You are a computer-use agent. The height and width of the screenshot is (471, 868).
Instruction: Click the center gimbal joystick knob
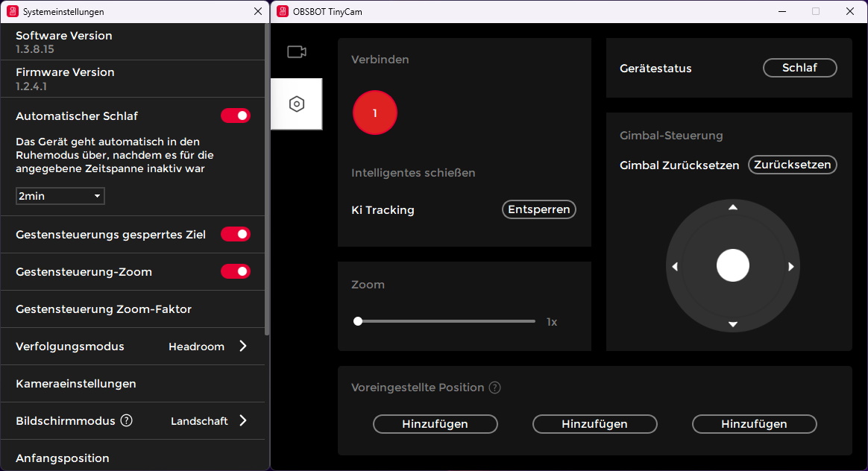(732, 265)
